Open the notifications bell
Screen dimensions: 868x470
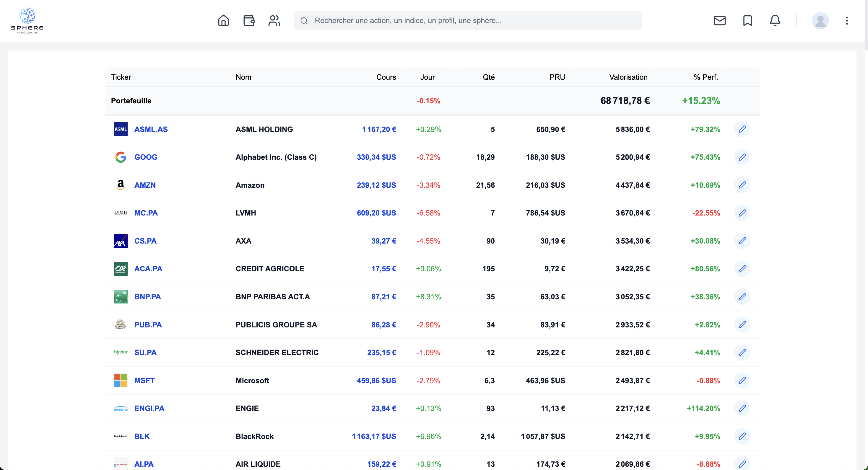775,21
